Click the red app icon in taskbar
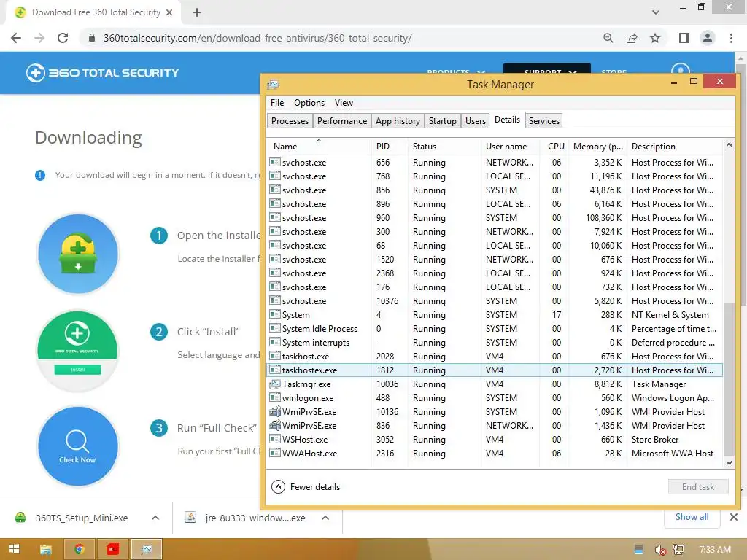Viewport: 747px width, 560px height. (x=113, y=549)
